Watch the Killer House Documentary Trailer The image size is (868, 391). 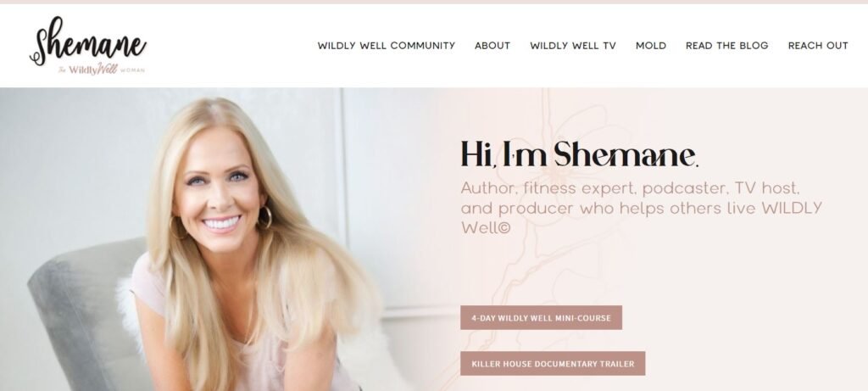[x=553, y=364]
